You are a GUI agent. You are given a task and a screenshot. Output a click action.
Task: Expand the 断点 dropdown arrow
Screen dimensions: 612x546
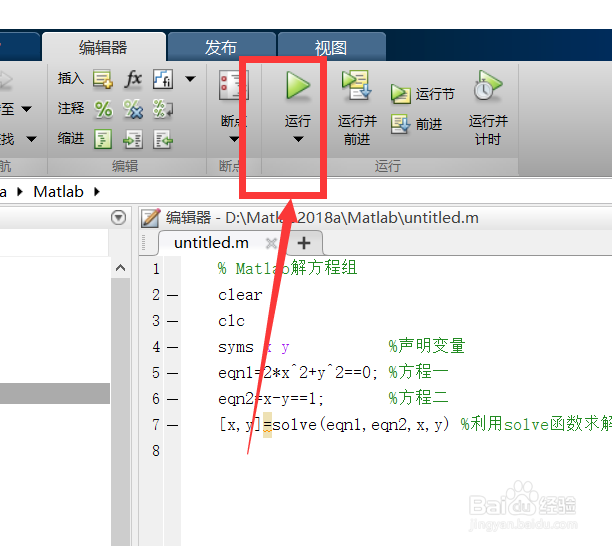(234, 139)
